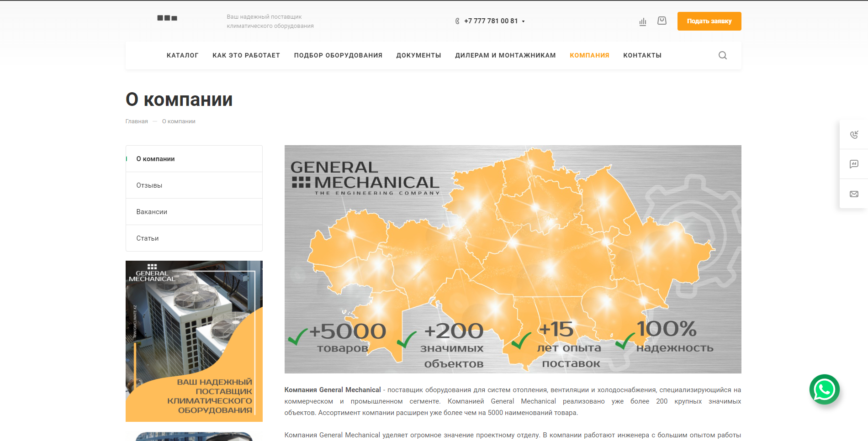Open ДИЛЕРАМ И МОНТАЖНИКАМ menu item
Screen dimensions: 868x441
coord(505,55)
